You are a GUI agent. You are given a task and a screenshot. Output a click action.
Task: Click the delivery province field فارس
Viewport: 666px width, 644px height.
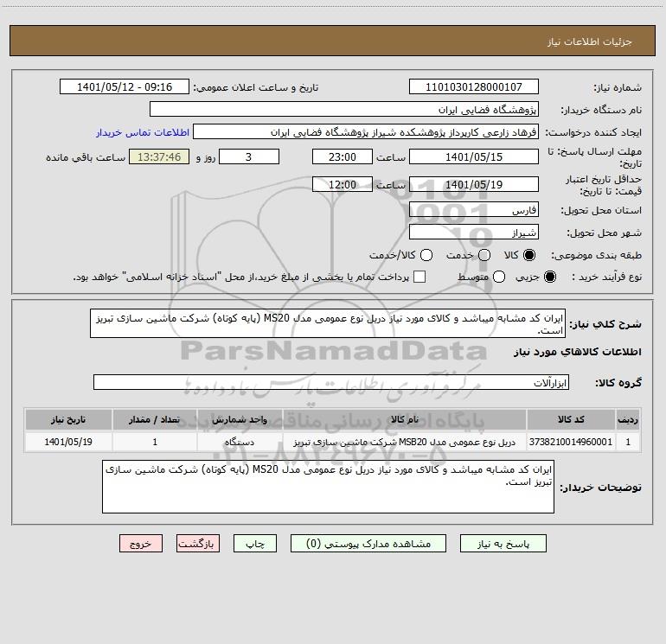point(474,210)
